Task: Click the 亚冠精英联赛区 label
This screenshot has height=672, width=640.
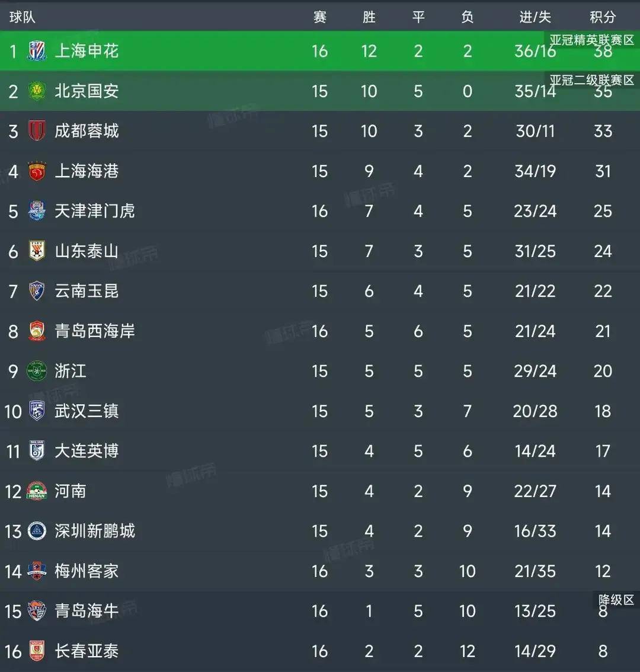Action: [x=592, y=40]
